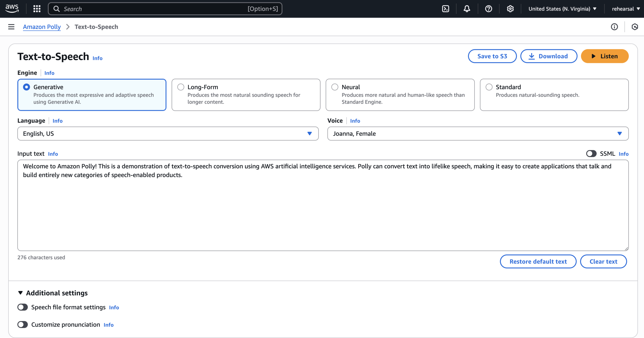Enable the SSML toggle
644x338 pixels.
tap(591, 154)
